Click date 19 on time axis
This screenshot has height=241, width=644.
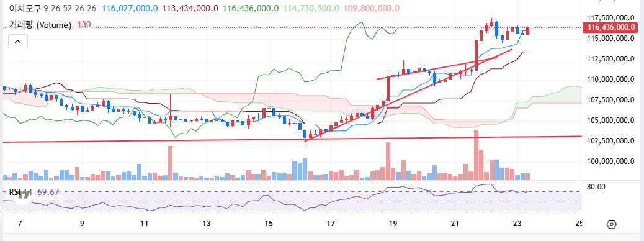(393, 224)
